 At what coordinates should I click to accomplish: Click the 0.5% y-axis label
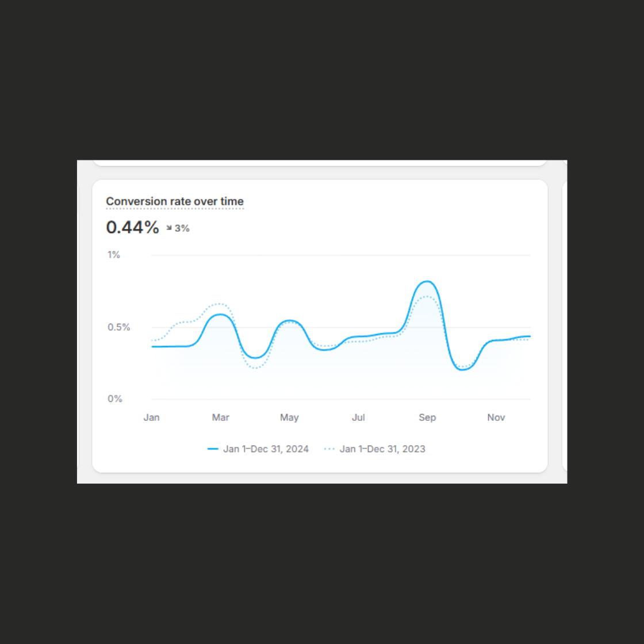[118, 327]
